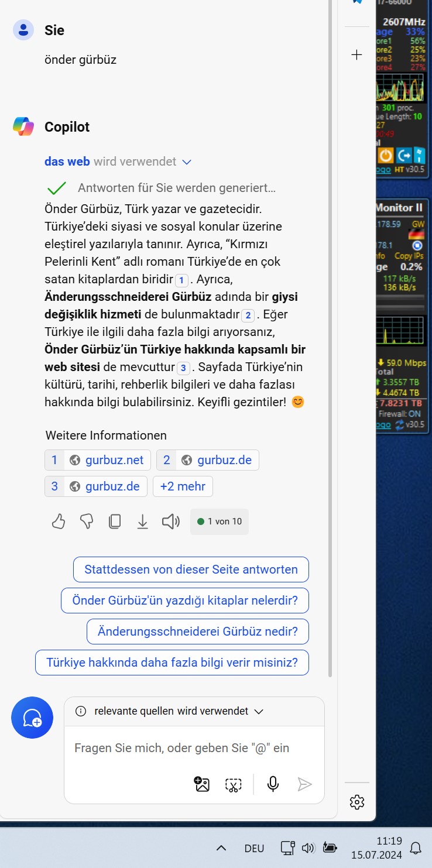Click 'das web' link text
The height and width of the screenshot is (868, 432).
click(67, 162)
